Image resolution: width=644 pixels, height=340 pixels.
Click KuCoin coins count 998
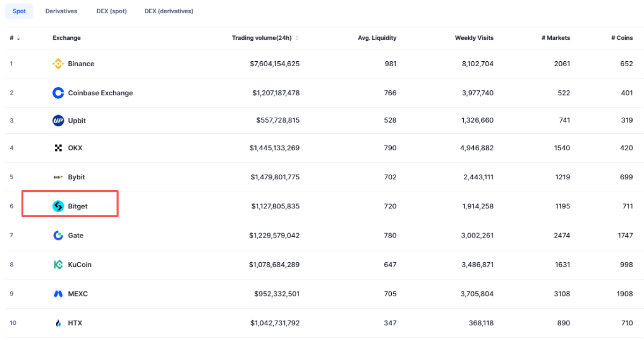tap(627, 265)
